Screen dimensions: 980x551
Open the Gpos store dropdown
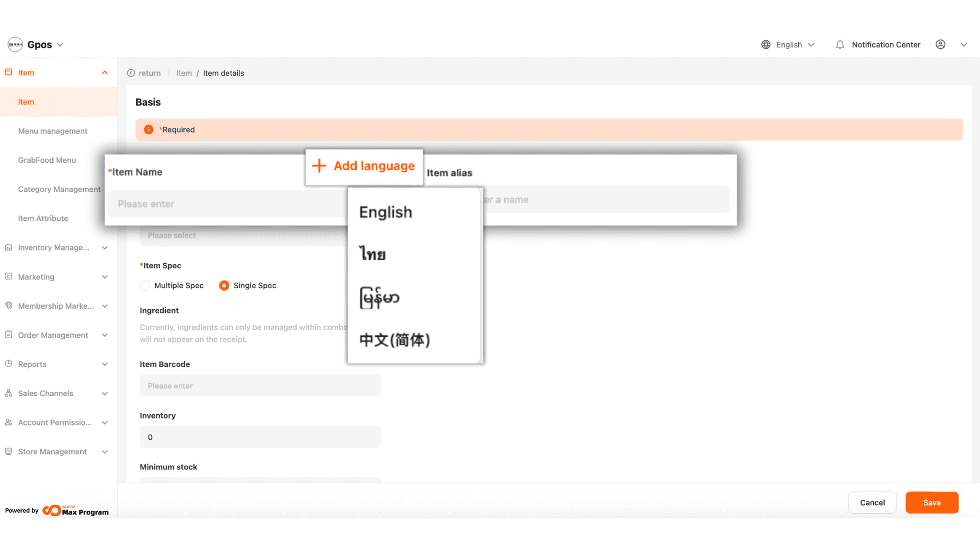60,45
